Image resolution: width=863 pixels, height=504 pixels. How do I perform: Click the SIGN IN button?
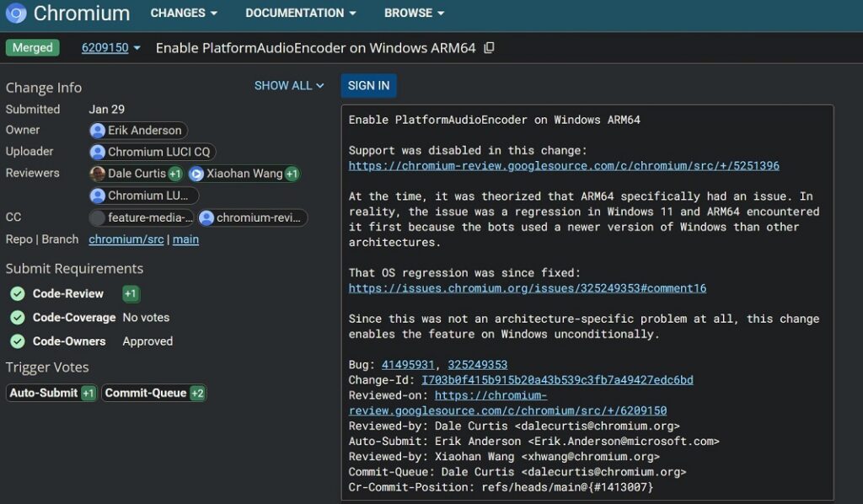(x=368, y=85)
